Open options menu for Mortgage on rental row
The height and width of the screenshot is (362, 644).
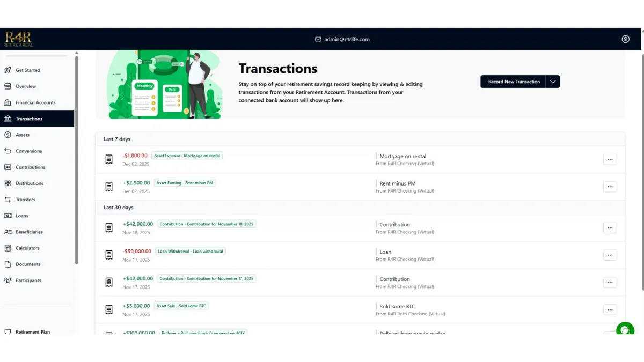click(610, 159)
